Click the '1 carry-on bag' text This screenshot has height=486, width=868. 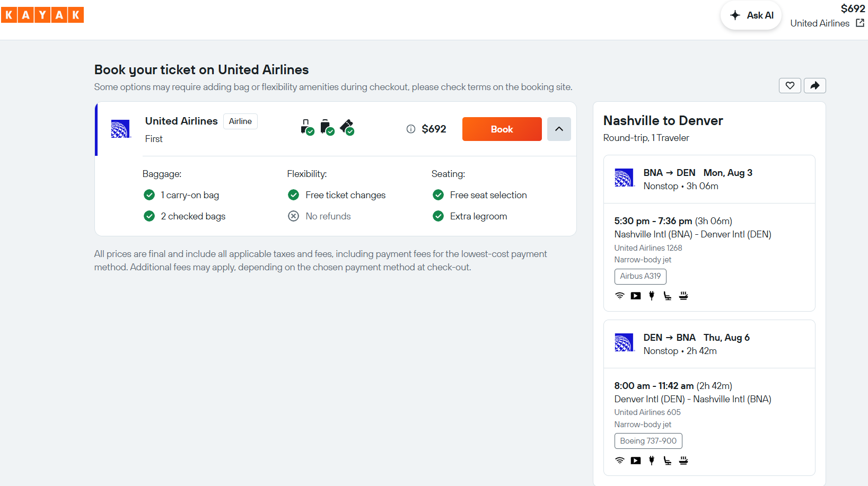coord(190,195)
